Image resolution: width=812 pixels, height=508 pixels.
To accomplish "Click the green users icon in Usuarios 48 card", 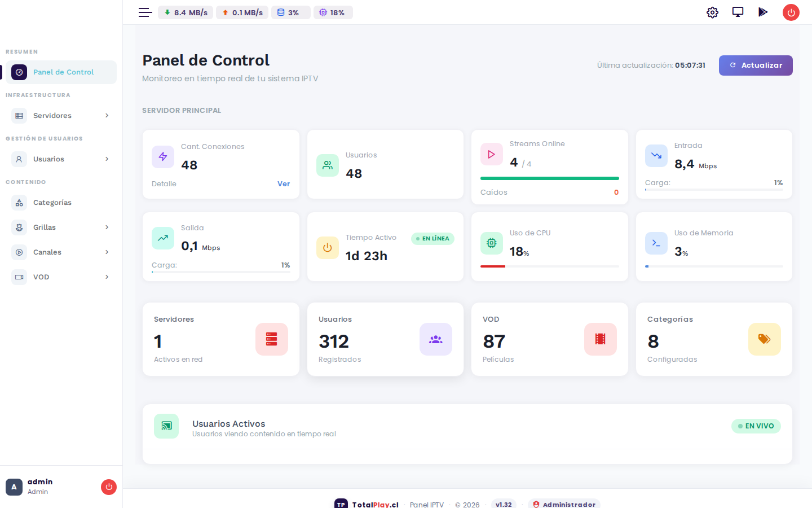I will click(328, 165).
